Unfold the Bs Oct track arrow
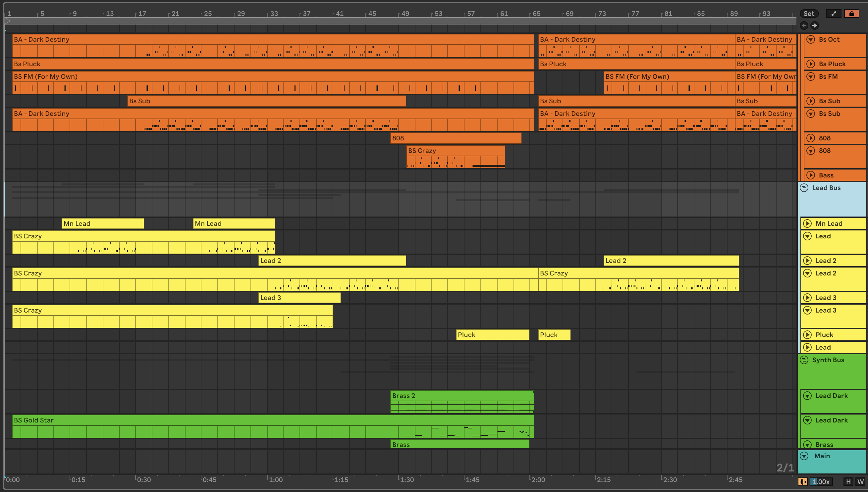 click(x=810, y=39)
